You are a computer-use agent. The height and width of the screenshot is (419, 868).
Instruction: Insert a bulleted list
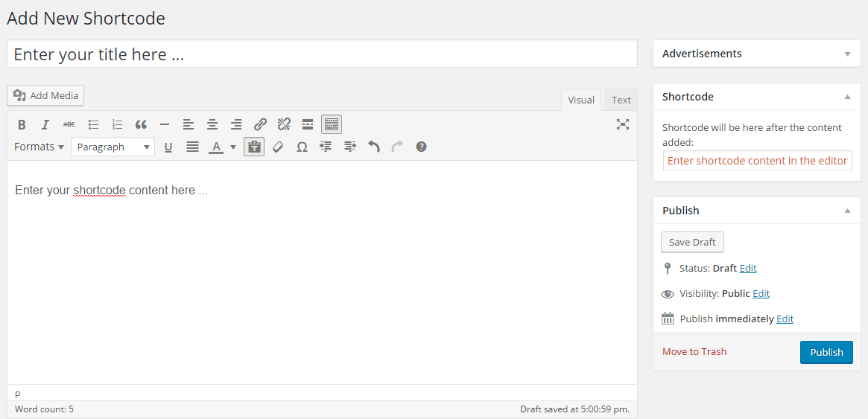click(94, 124)
